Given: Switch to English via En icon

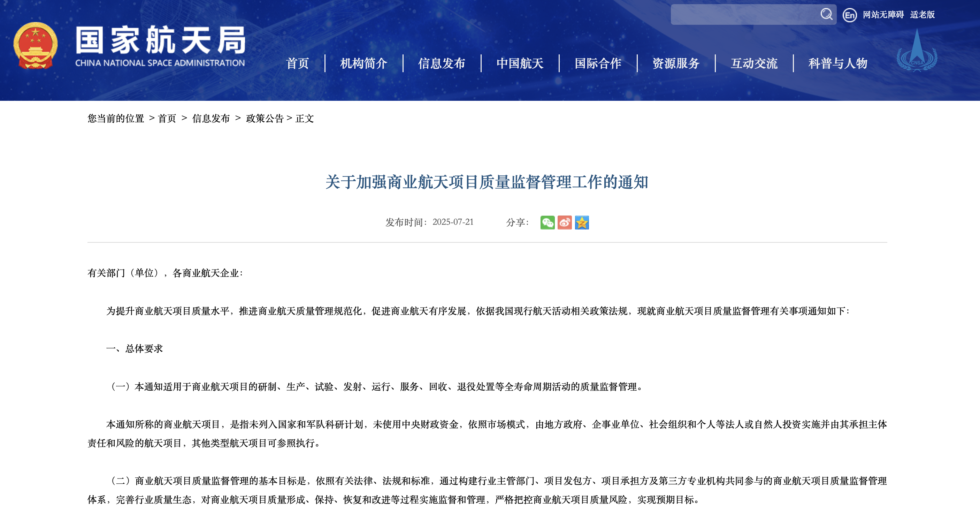Looking at the screenshot, I should 850,15.
